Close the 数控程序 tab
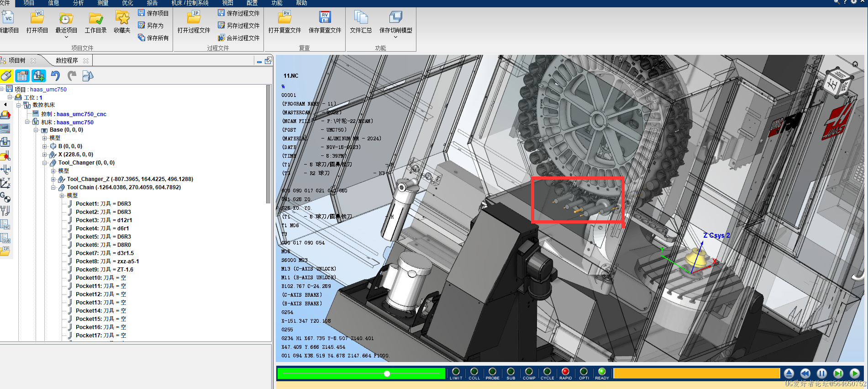This screenshot has width=868, height=389. click(x=86, y=60)
